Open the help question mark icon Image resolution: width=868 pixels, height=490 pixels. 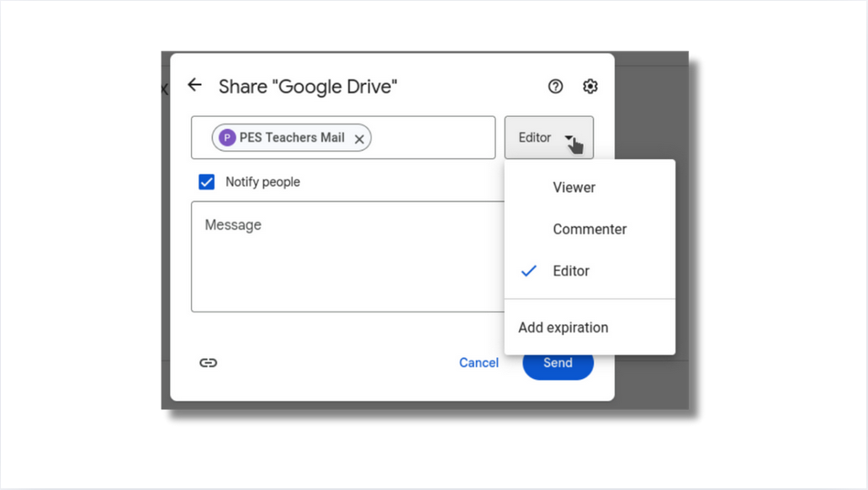[555, 87]
